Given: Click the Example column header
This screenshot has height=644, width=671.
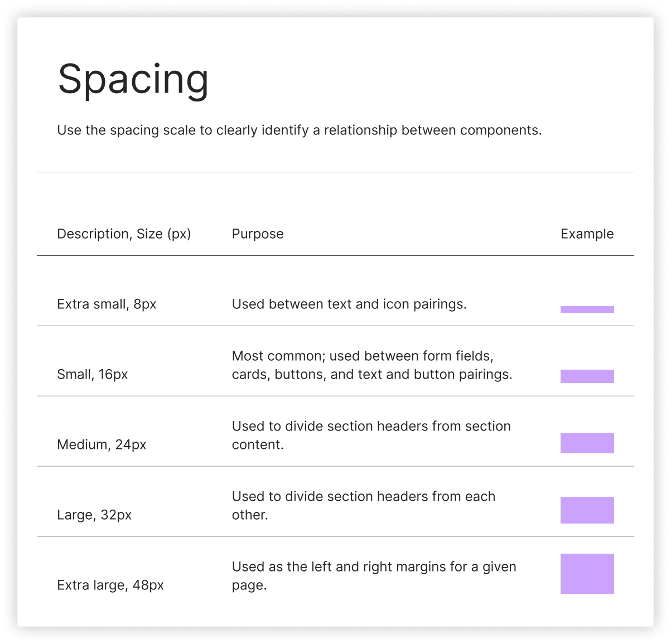Looking at the screenshot, I should (x=587, y=234).
